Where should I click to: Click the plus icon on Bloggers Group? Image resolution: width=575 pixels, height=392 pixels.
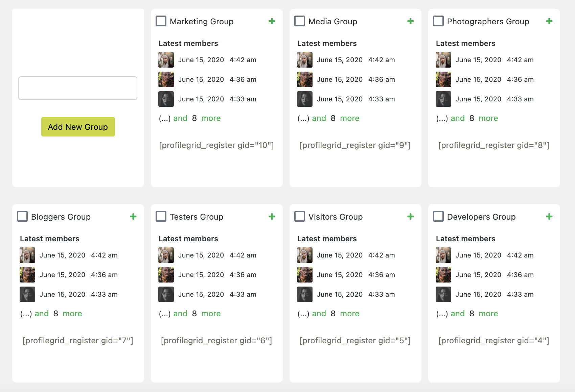coord(133,216)
